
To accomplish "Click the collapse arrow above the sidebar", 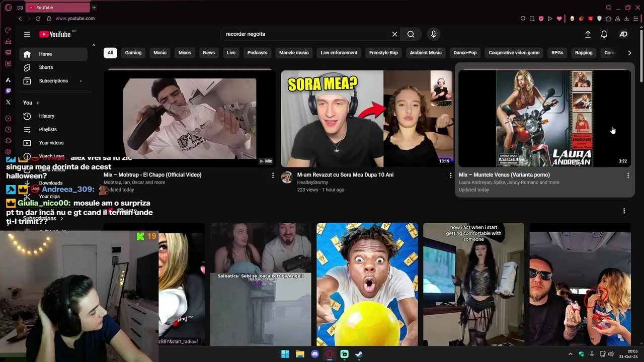I will click(x=94, y=45).
